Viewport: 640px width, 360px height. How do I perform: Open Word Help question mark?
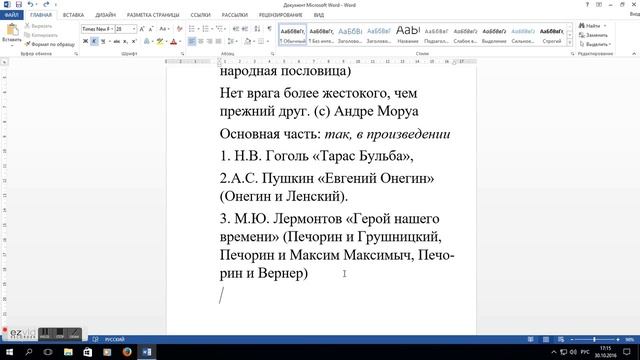587,4
